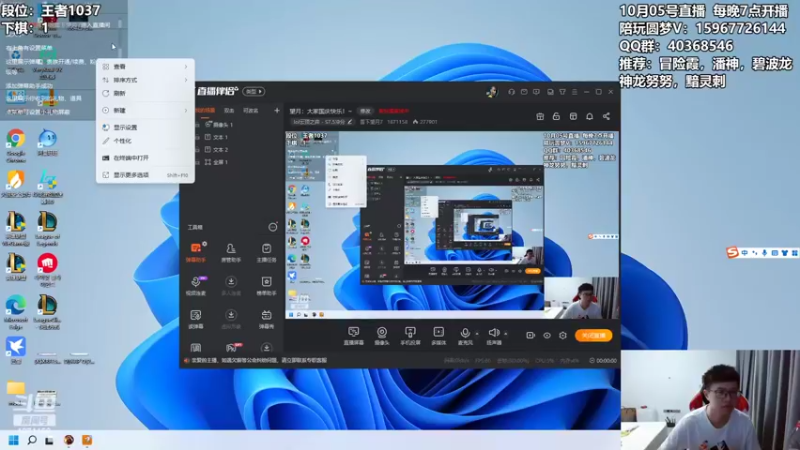
Task: Click 修改 button beside room title
Action: coord(365,111)
